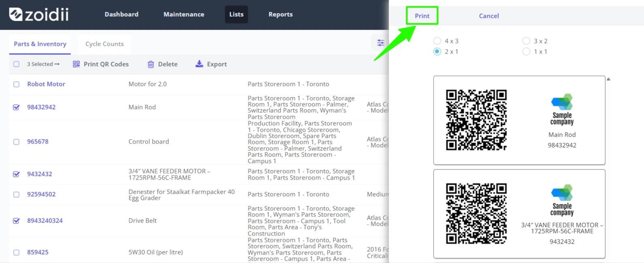This screenshot has height=263, width=644.
Task: Click the preview scrollbar up arrow
Action: 608,79
